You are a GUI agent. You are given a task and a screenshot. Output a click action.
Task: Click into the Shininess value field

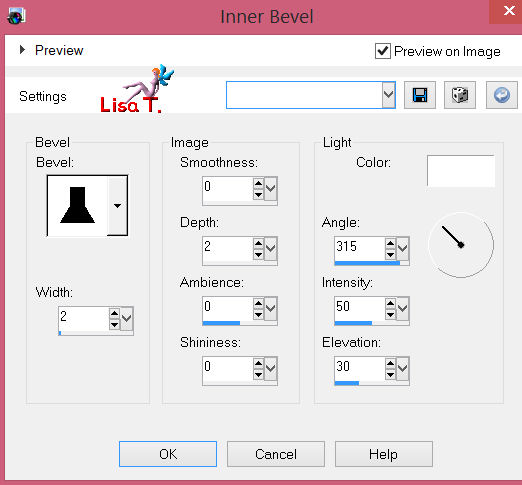228,368
